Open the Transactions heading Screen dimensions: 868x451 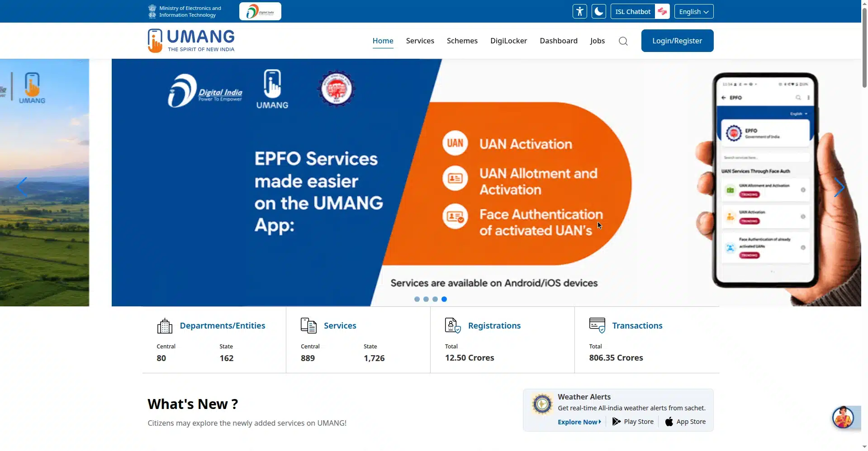click(x=637, y=326)
